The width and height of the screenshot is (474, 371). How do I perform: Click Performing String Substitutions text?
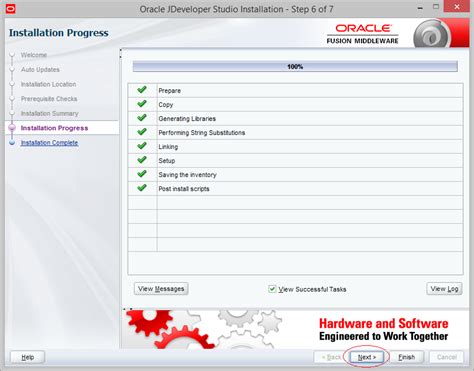pos(202,133)
